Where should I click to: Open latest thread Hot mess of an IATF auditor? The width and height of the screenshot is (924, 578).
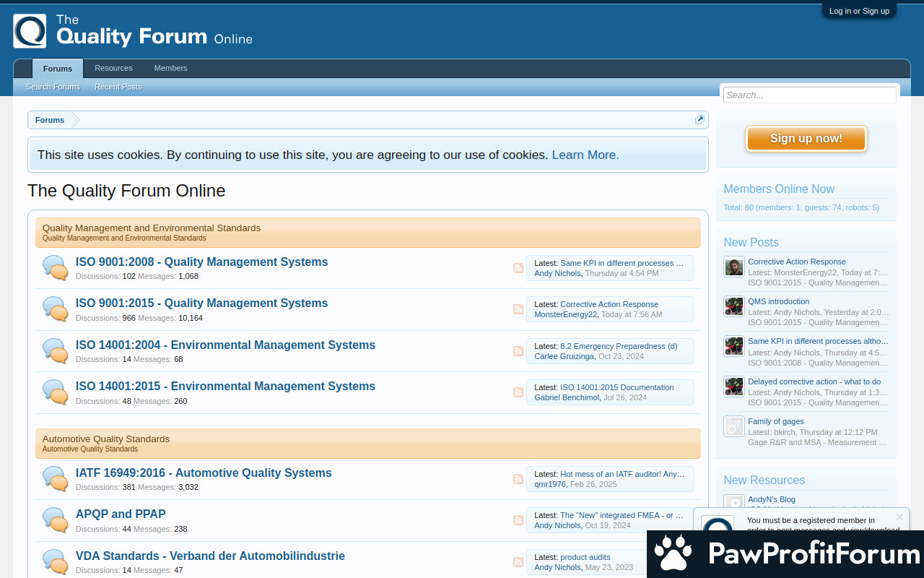623,474
